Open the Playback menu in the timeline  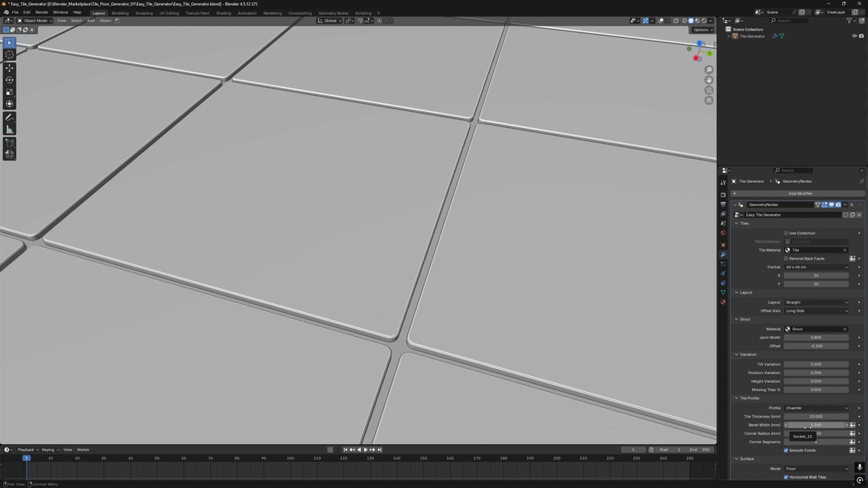click(x=26, y=449)
